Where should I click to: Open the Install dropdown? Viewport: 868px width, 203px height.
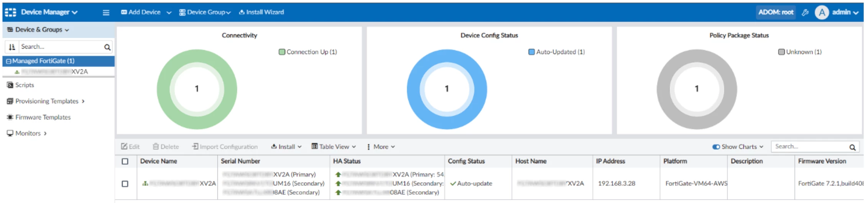click(x=286, y=147)
